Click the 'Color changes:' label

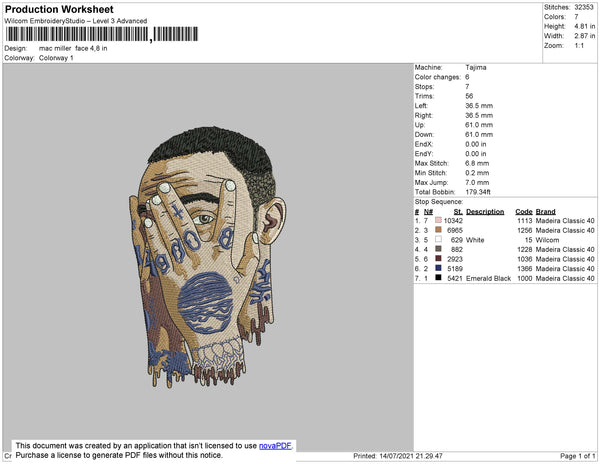click(x=437, y=77)
